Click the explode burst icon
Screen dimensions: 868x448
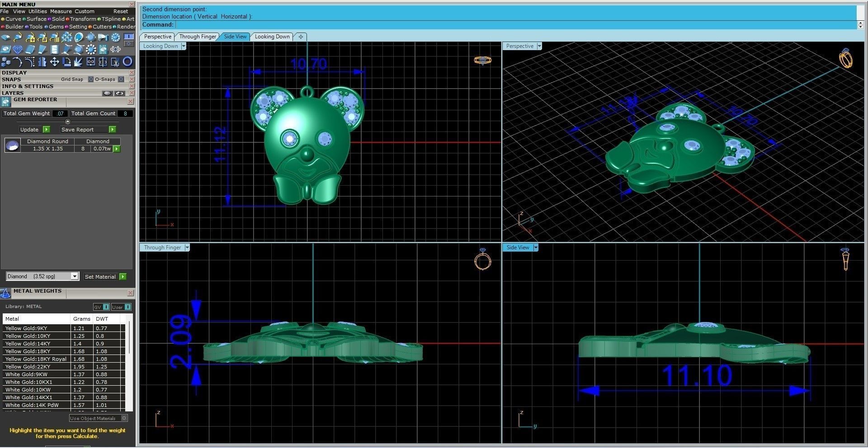pyautogui.click(x=78, y=62)
